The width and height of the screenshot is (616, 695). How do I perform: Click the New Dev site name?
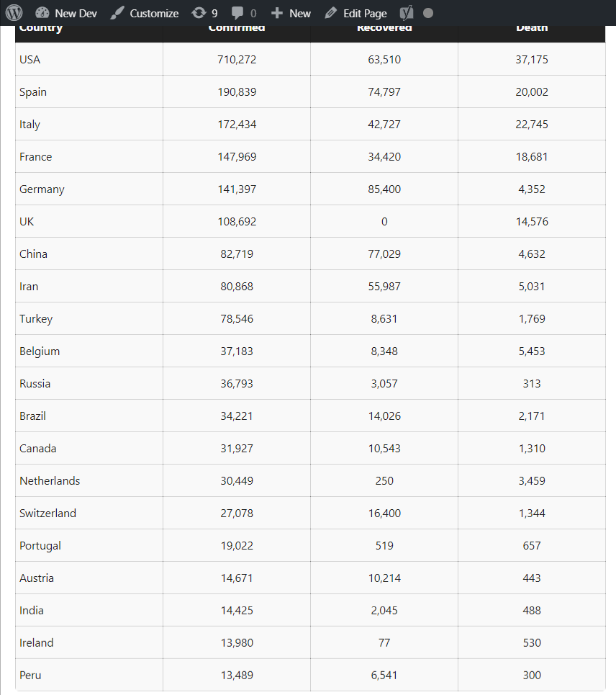[76, 13]
